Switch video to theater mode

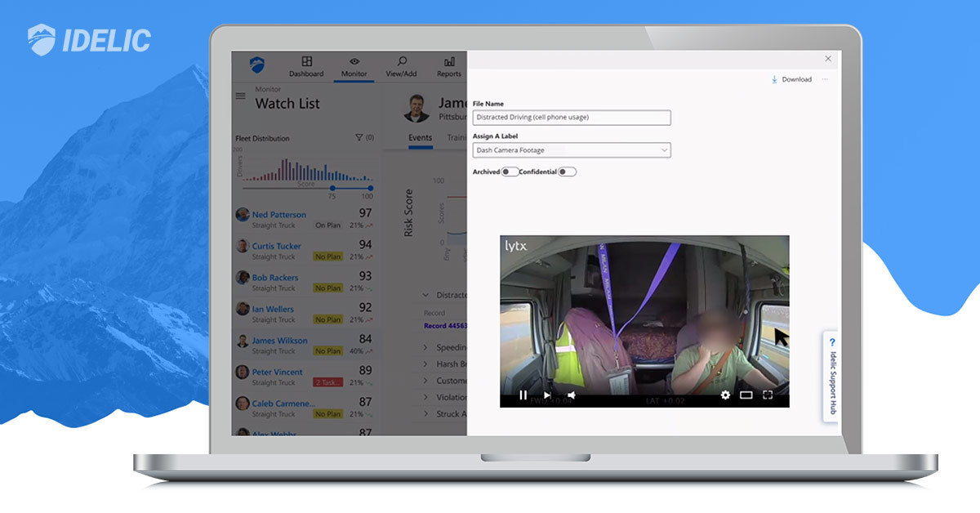pos(746,395)
